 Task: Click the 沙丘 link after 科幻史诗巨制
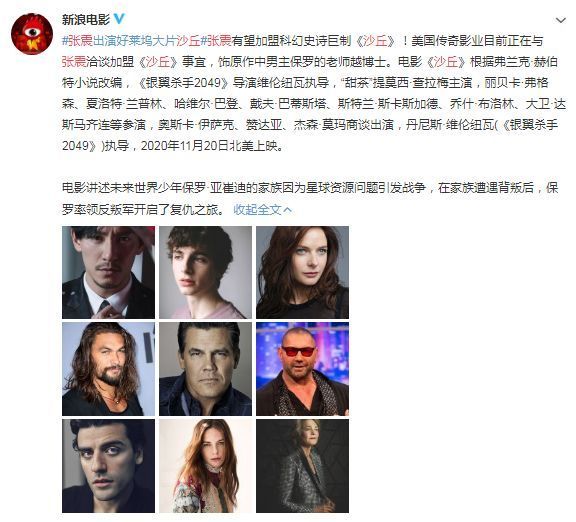(375, 40)
